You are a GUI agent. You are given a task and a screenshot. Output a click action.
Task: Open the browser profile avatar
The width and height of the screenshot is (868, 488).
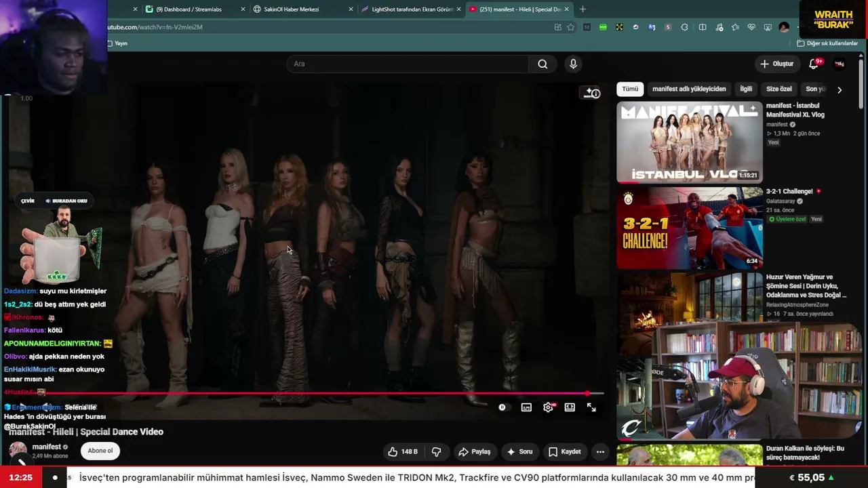(x=784, y=27)
